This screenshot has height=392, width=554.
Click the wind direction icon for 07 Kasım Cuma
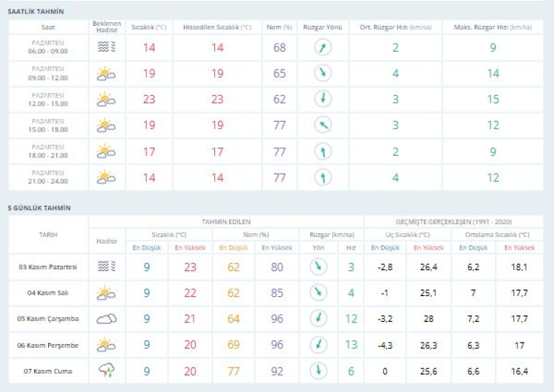318,371
